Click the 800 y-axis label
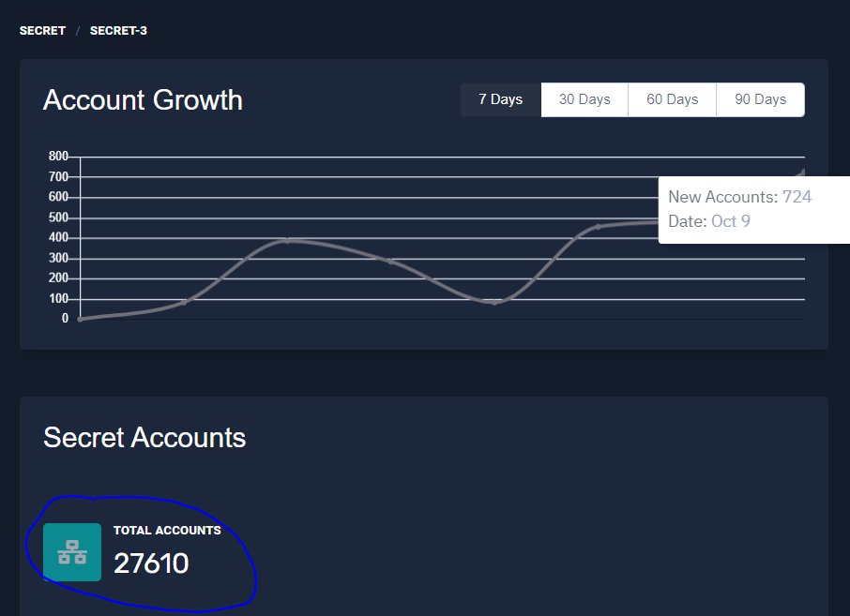The height and width of the screenshot is (616, 850). click(x=58, y=156)
